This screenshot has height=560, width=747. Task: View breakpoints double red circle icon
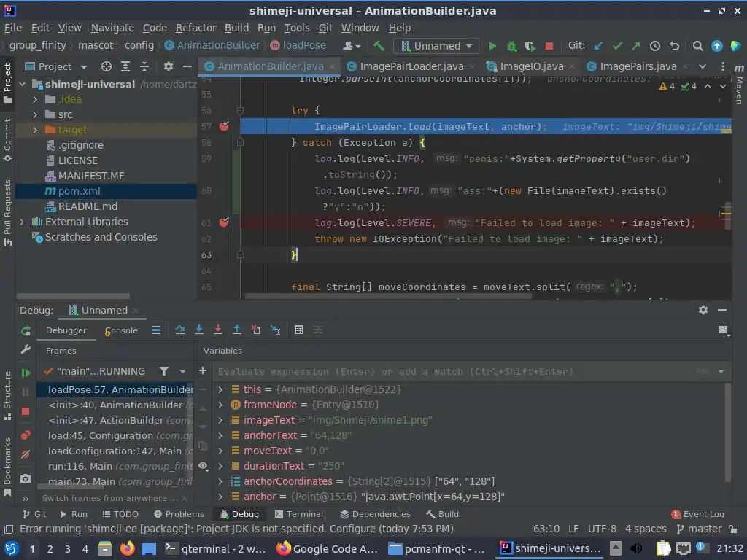coord(26,435)
